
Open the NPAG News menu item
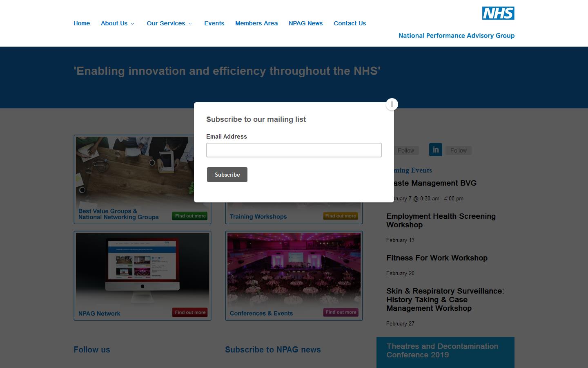coord(305,23)
